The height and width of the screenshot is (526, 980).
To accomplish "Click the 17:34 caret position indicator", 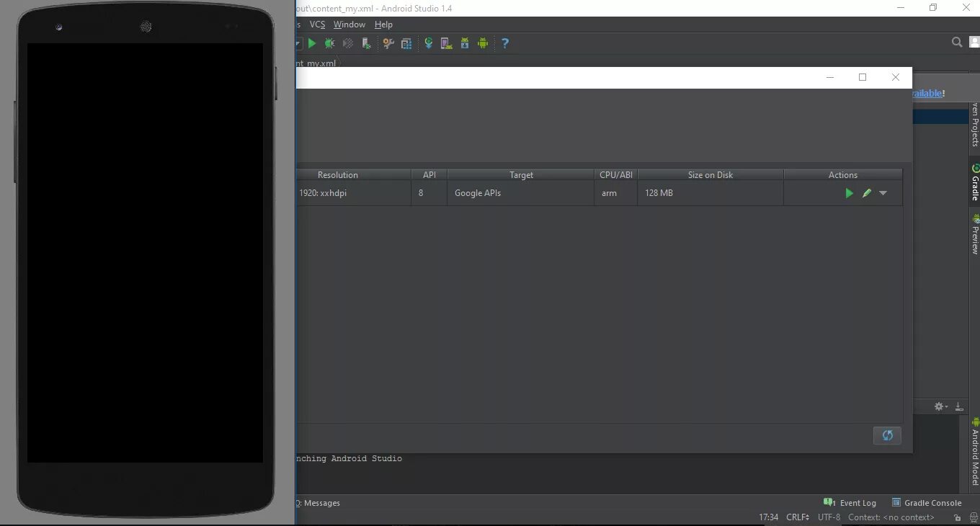I will [768, 517].
